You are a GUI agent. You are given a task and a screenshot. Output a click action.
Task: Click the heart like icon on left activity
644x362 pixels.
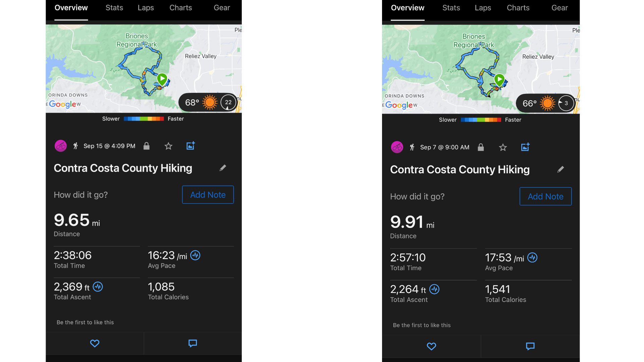coord(95,343)
